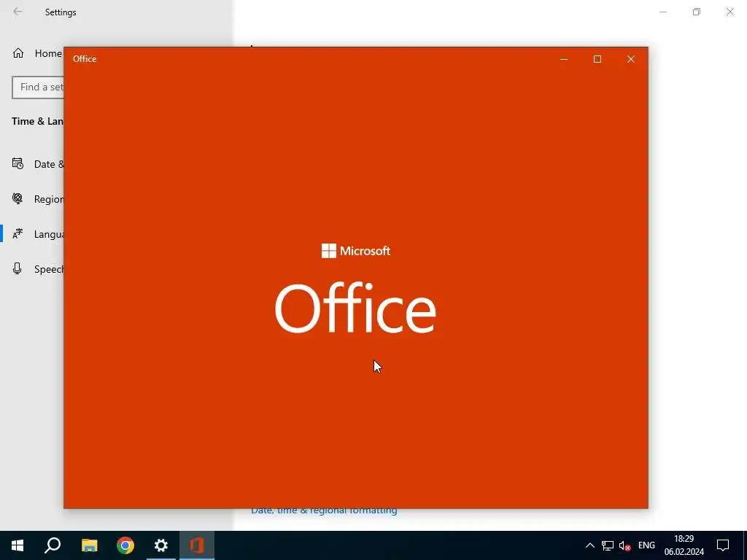Click the Home house icon in Settings
747x560 pixels.
click(18, 53)
